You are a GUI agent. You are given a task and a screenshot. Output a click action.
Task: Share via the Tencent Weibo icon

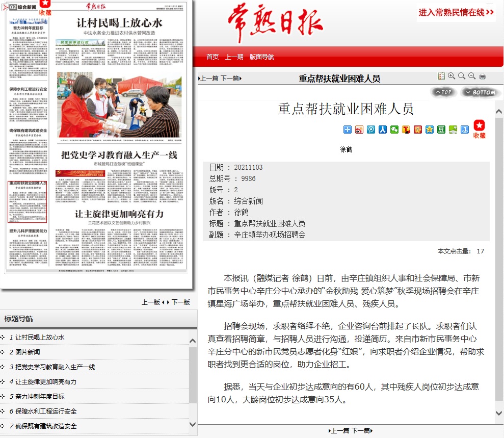click(371, 130)
